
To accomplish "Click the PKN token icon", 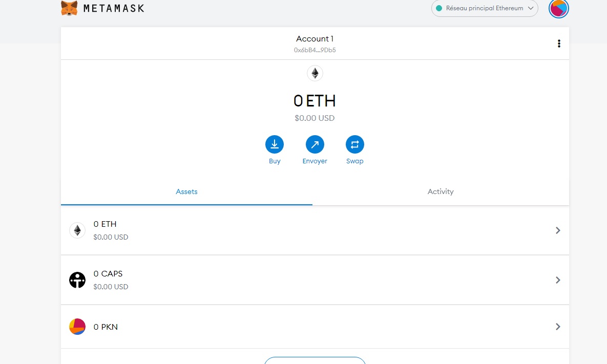I will (x=77, y=327).
